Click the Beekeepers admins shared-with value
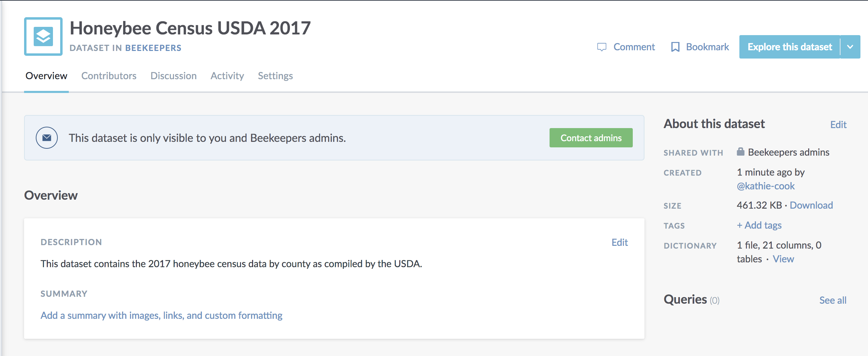 (x=789, y=152)
